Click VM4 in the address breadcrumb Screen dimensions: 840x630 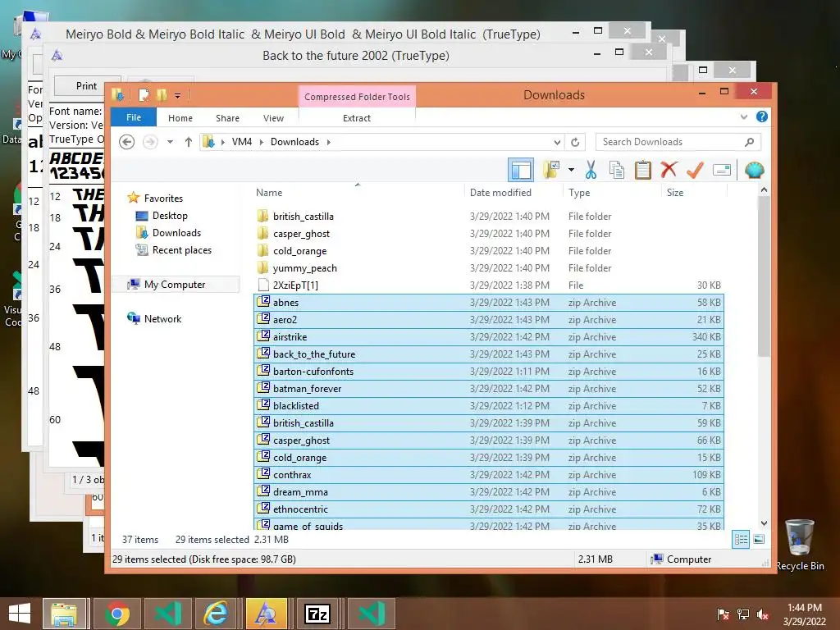click(242, 142)
